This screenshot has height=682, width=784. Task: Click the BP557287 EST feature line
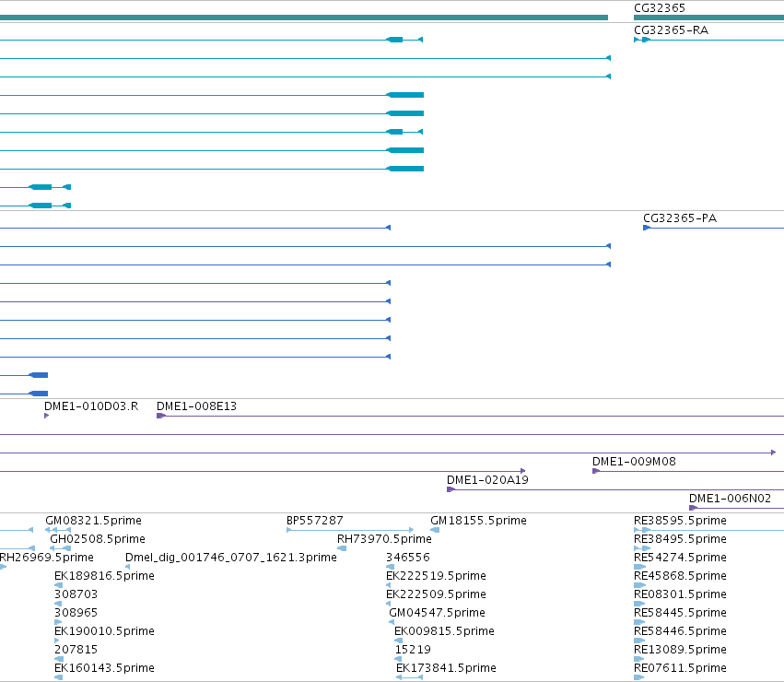pos(350,530)
